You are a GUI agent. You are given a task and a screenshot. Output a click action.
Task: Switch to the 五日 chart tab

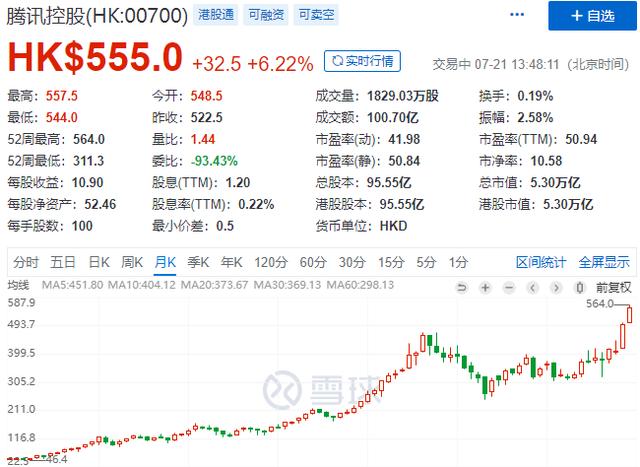pos(62,262)
